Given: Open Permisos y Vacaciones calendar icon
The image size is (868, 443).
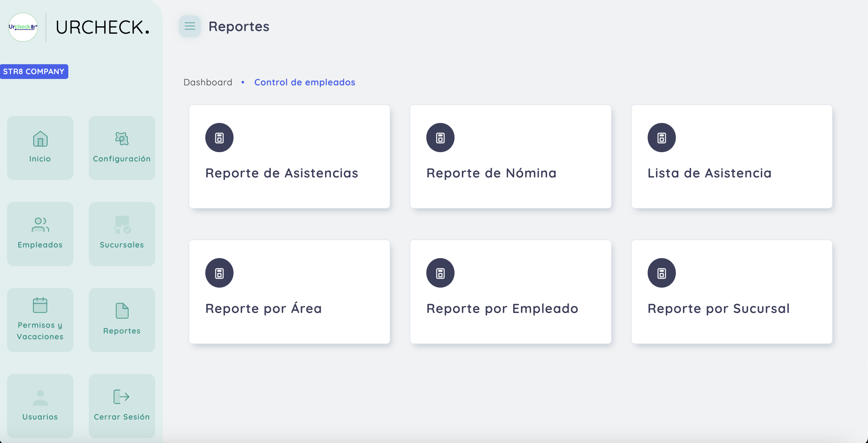Looking at the screenshot, I should click(40, 306).
